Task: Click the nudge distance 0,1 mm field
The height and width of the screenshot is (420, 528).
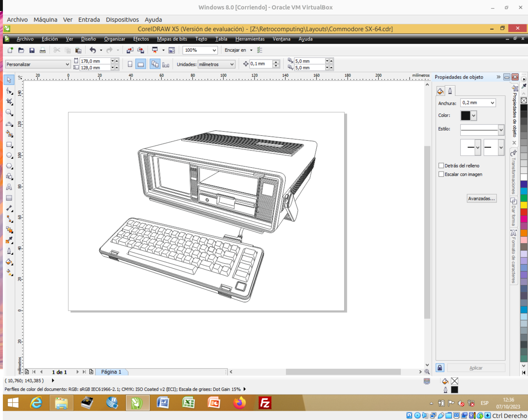Action: 261,64
